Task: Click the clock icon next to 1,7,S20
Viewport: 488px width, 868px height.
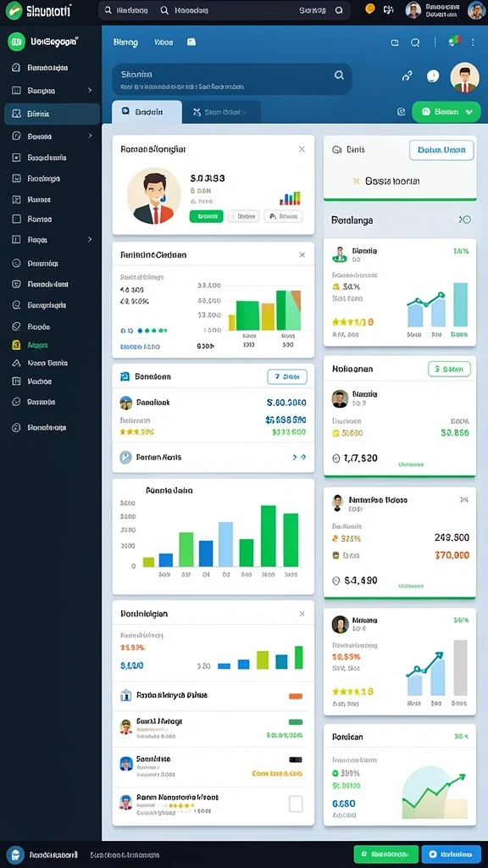Action: coord(335,459)
